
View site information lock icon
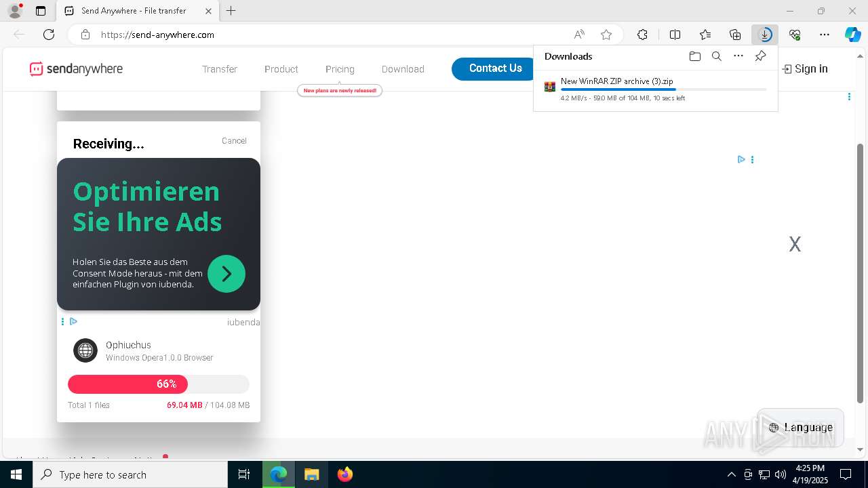[x=85, y=35]
